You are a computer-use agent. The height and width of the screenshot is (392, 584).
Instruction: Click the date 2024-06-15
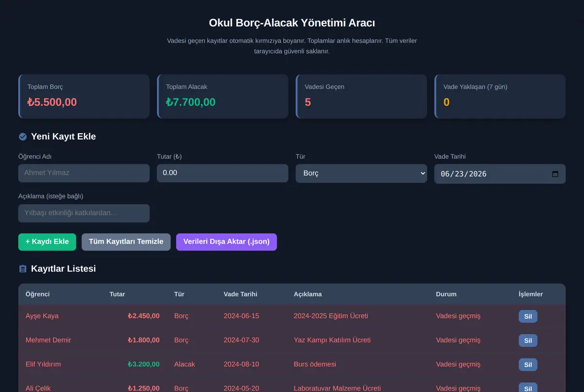[x=241, y=316]
